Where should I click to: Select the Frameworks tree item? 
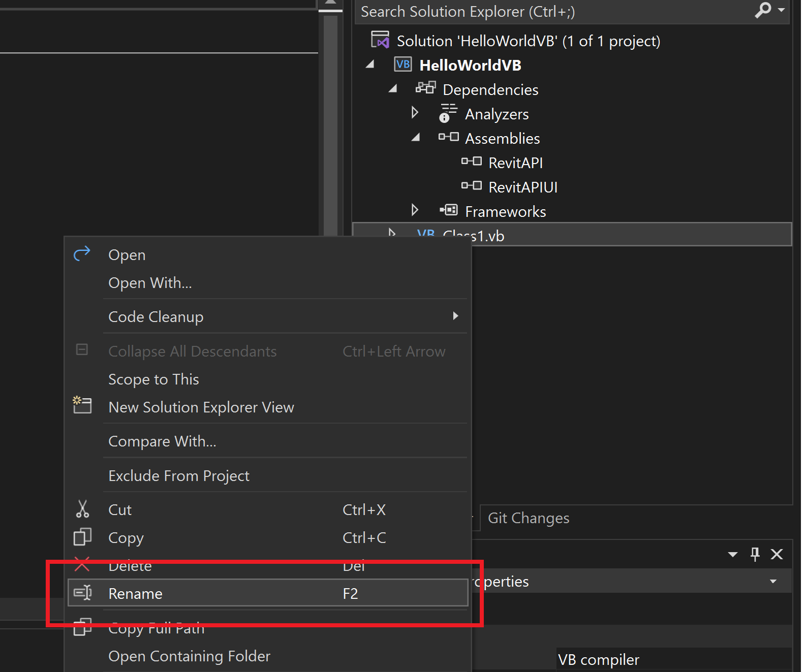(x=505, y=211)
